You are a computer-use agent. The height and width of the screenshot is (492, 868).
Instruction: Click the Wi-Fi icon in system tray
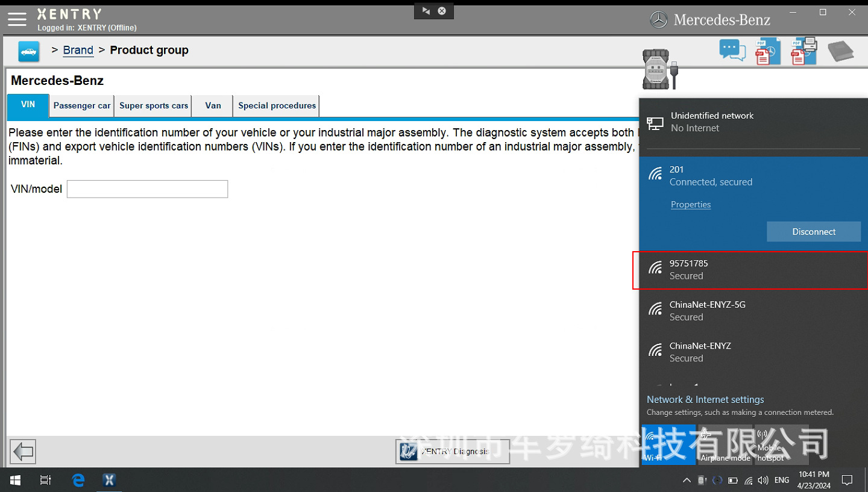[x=749, y=481]
